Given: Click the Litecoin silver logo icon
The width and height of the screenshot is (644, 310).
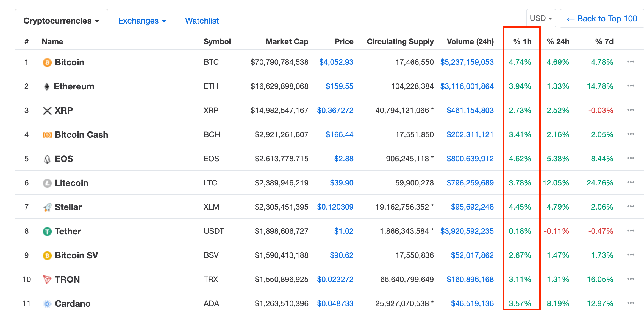Looking at the screenshot, I should tap(47, 183).
